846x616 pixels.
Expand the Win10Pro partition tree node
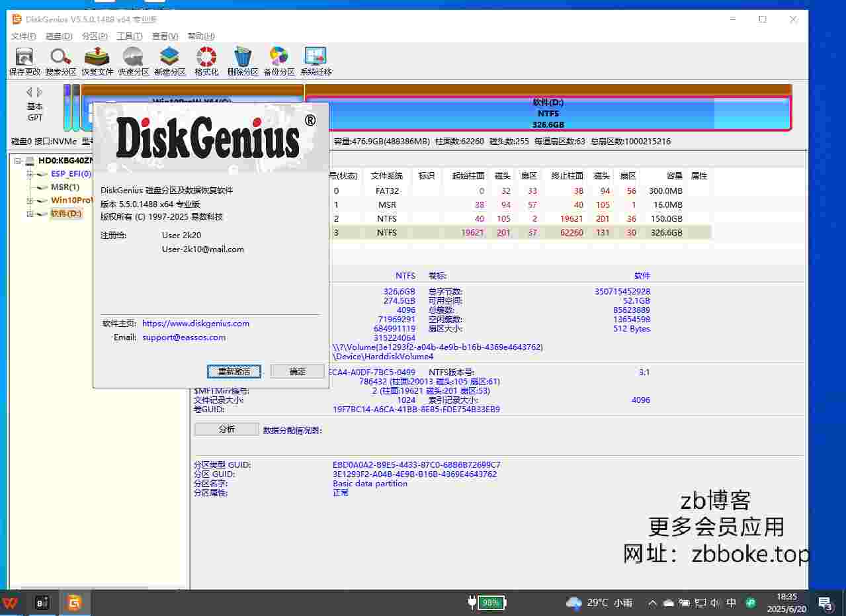[30, 200]
